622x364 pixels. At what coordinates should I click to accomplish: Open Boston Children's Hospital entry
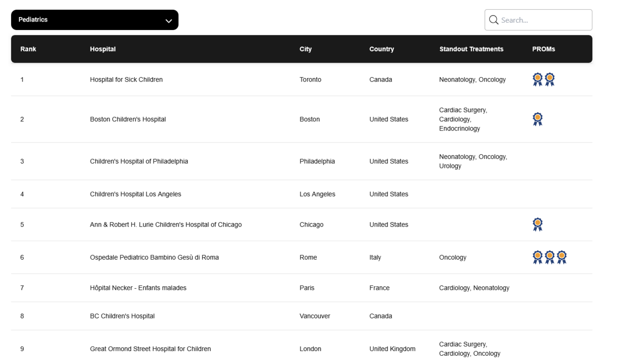click(128, 119)
